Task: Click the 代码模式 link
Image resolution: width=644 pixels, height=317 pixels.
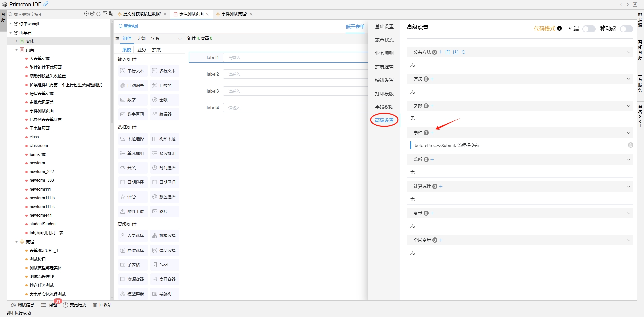Action: [544, 29]
